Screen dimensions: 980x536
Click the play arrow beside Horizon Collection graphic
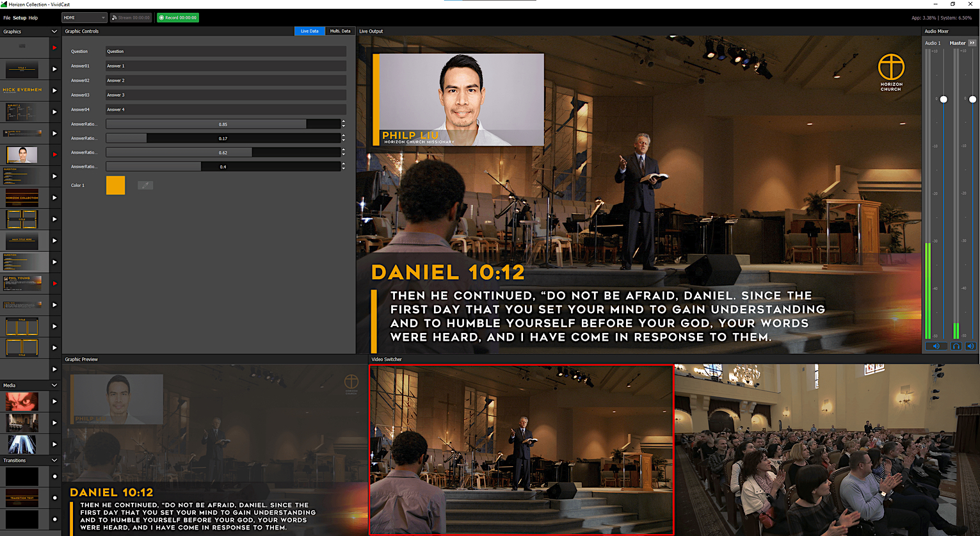(x=54, y=198)
